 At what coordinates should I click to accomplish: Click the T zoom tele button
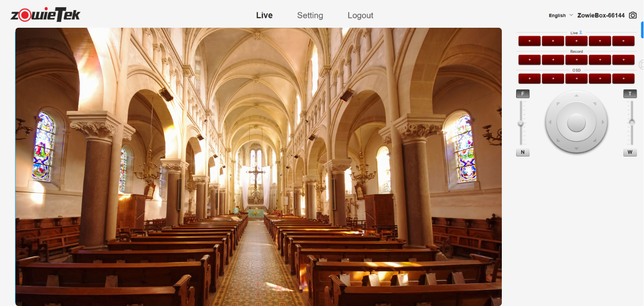[630, 94]
